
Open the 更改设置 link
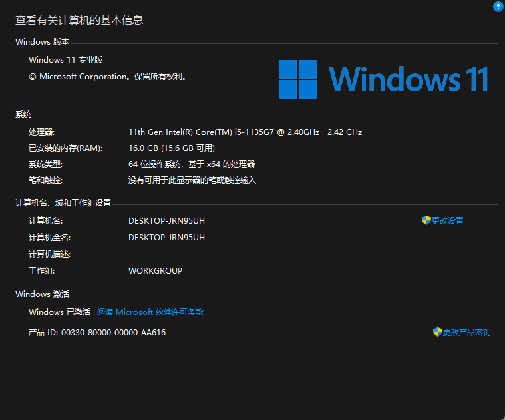pos(447,220)
